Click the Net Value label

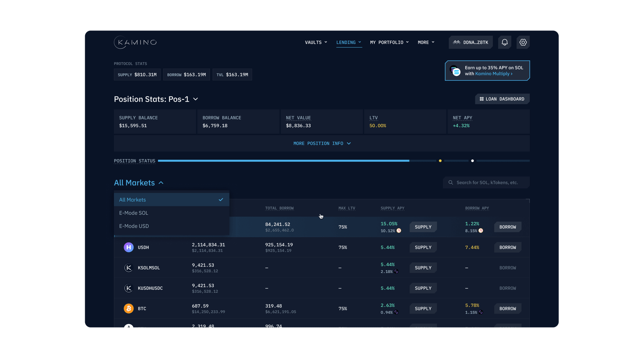click(298, 118)
